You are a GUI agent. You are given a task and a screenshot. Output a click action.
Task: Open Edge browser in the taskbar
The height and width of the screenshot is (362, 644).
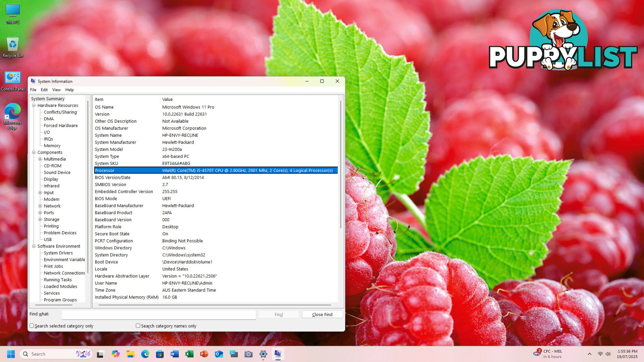(x=145, y=354)
